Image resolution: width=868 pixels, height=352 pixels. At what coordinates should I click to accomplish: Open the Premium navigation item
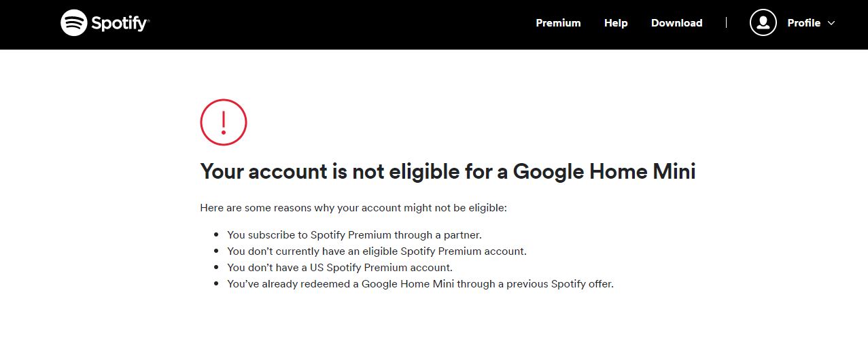pos(558,23)
